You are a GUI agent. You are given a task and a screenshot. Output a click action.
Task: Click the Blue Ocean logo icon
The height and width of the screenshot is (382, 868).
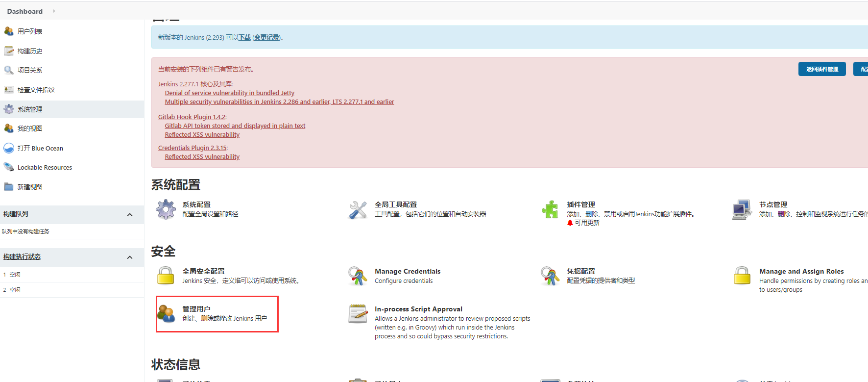[9, 148]
